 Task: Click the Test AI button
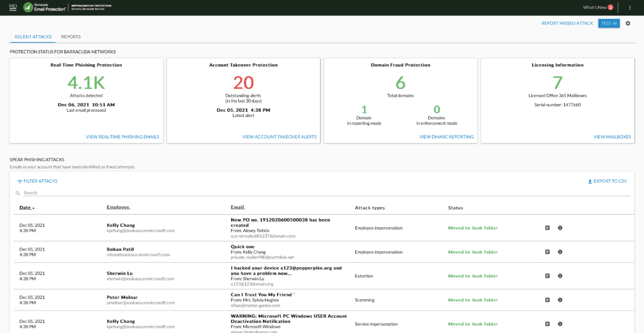pos(609,24)
